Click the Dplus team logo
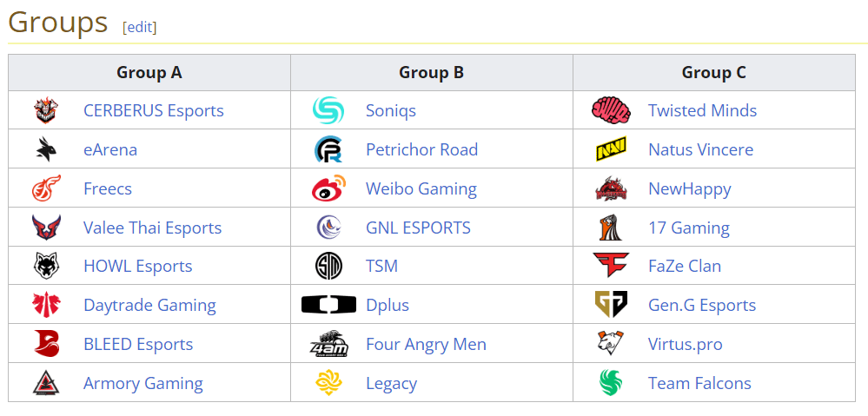 [328, 305]
